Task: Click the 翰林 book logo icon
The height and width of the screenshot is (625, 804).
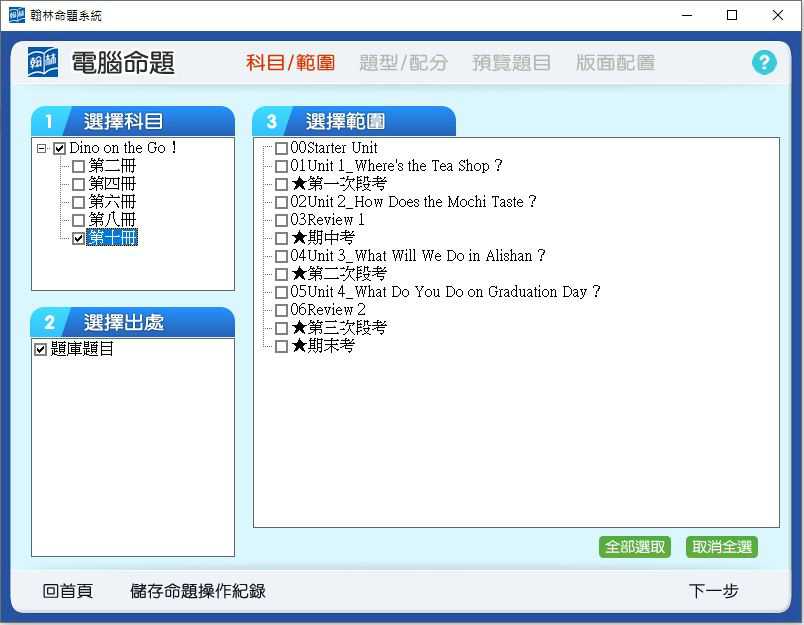Action: point(43,63)
